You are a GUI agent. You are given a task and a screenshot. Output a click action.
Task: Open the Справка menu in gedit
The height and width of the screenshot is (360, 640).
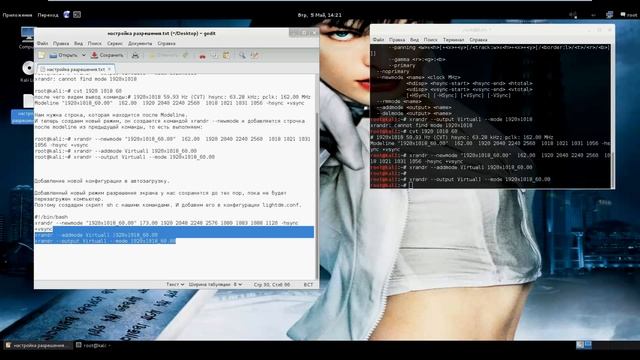[167, 43]
